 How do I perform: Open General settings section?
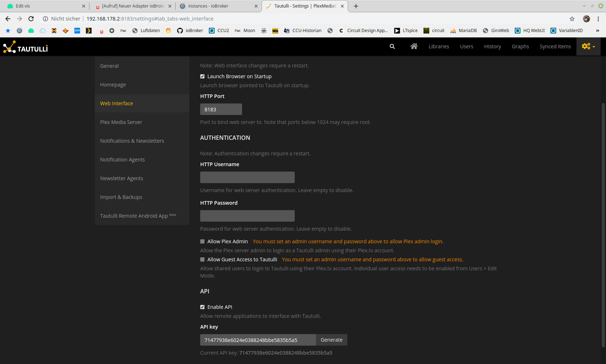[x=142, y=66]
